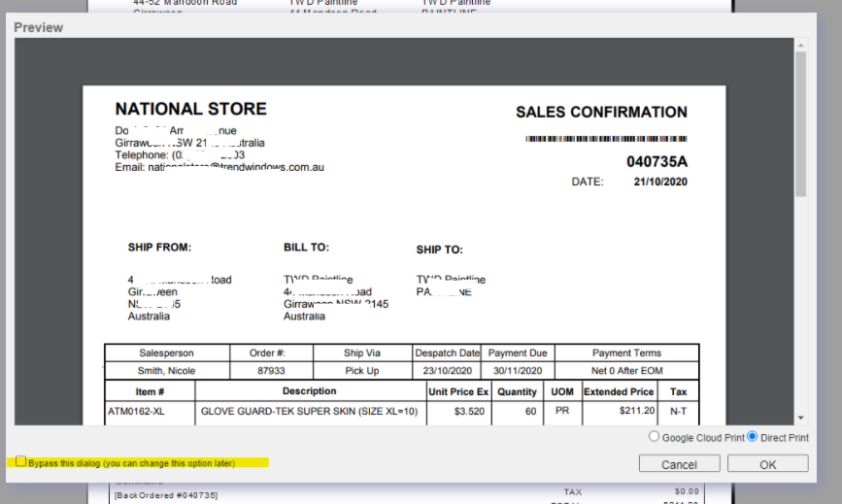Click the N-T tax cell

(x=678, y=412)
